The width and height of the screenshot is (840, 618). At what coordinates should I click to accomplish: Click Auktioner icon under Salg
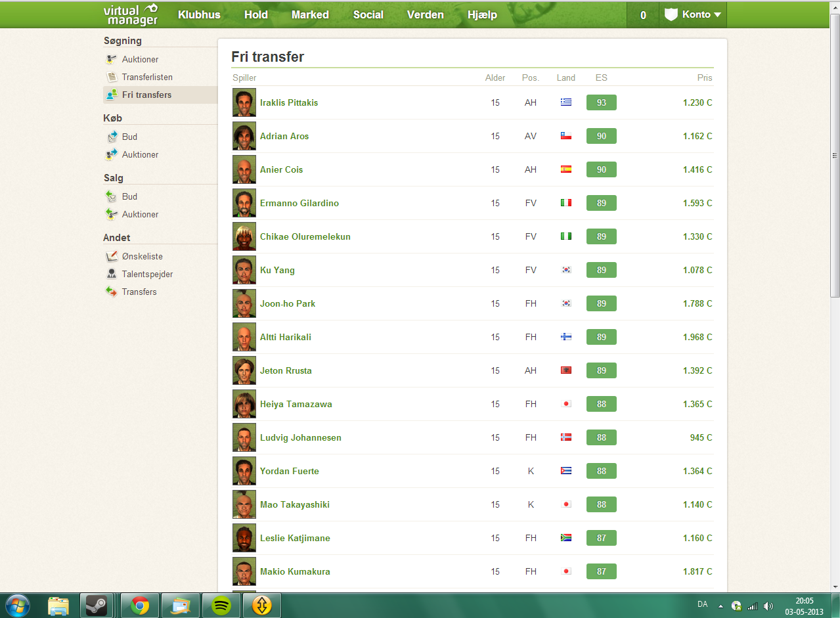point(112,214)
